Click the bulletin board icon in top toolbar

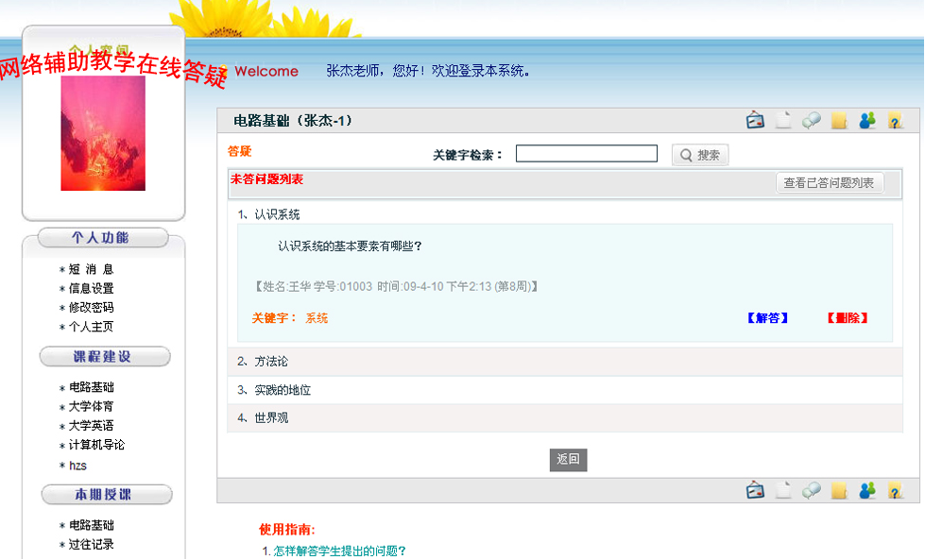pyautogui.click(x=755, y=121)
